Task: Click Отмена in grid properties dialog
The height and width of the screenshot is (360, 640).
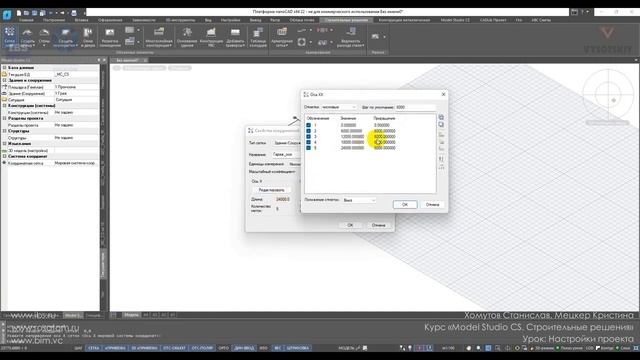Action: pos(378,225)
